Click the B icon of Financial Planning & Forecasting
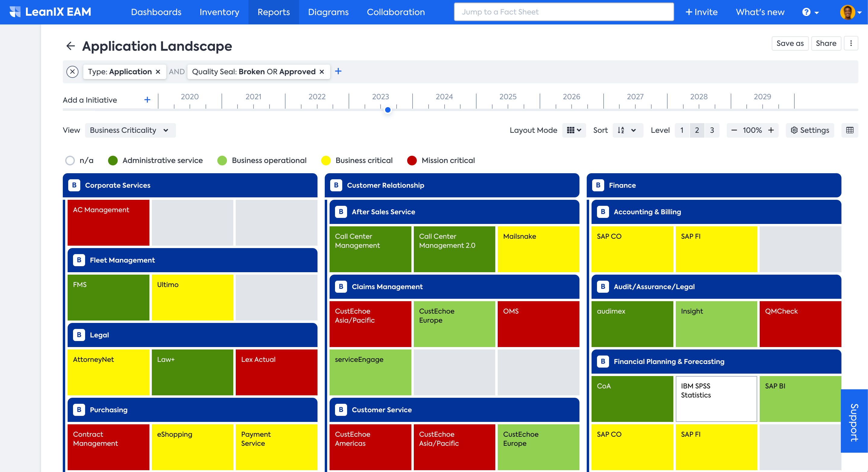868x472 pixels. (603, 362)
